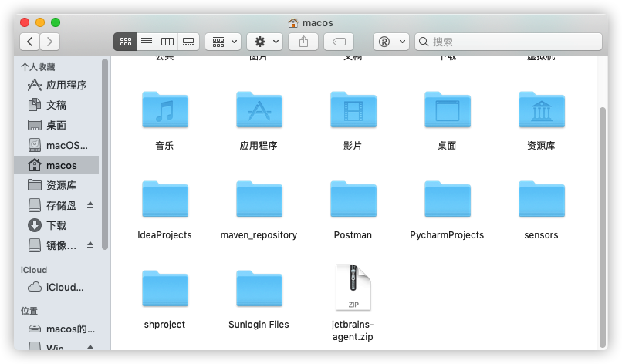The image size is (622, 364).
Task: Open the PycharmProjects folder
Action: (447, 200)
